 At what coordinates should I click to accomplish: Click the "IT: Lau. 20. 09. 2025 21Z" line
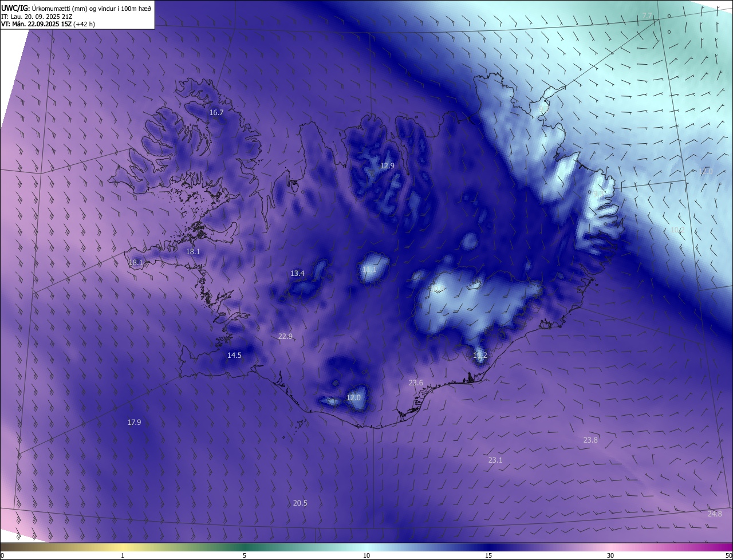click(37, 17)
